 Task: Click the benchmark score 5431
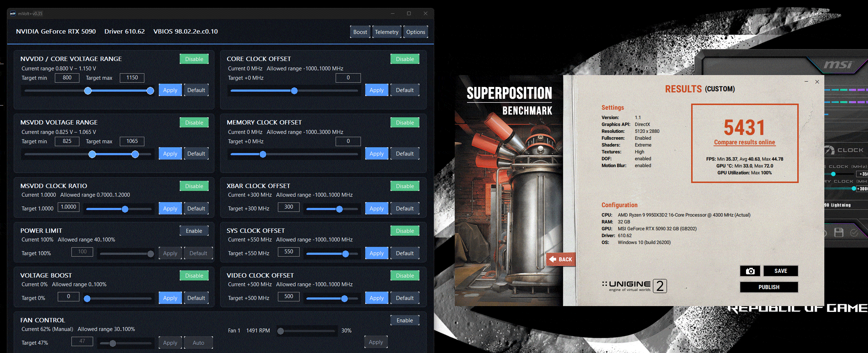coord(745,127)
